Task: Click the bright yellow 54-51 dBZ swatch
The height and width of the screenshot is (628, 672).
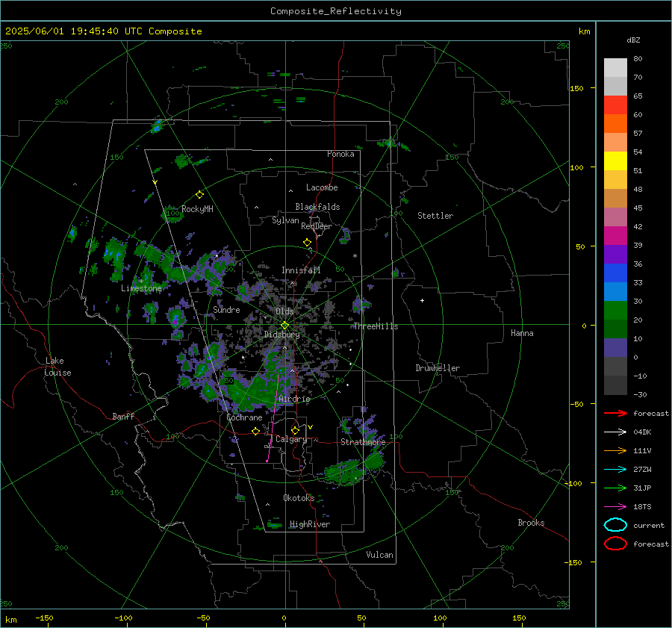Action: point(615,161)
